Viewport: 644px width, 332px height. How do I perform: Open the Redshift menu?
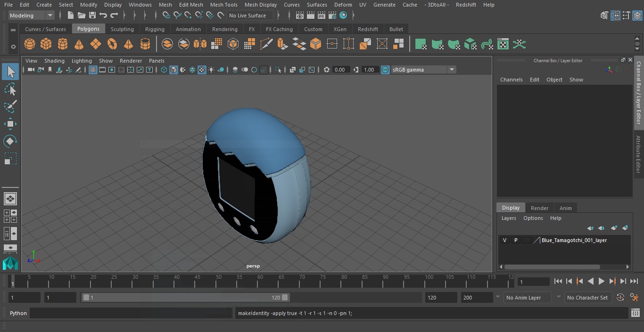(465, 5)
